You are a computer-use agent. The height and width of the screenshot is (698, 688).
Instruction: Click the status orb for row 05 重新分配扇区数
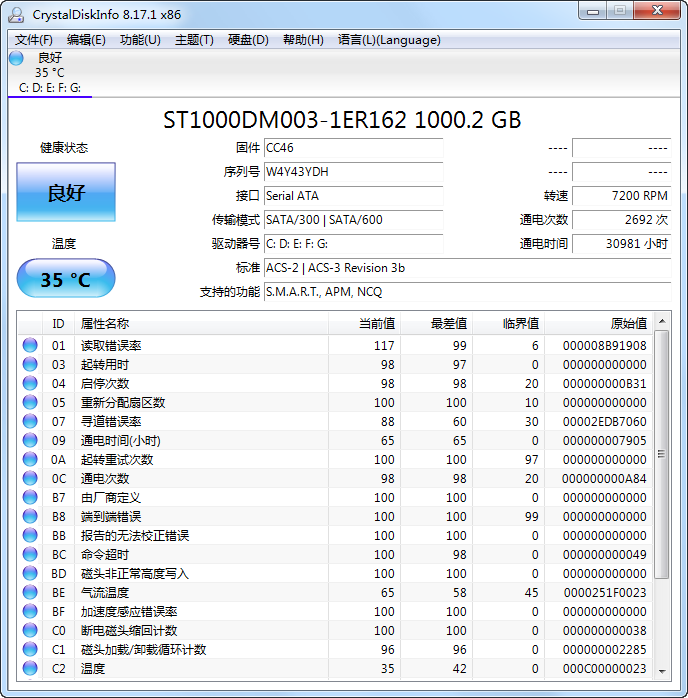30,402
